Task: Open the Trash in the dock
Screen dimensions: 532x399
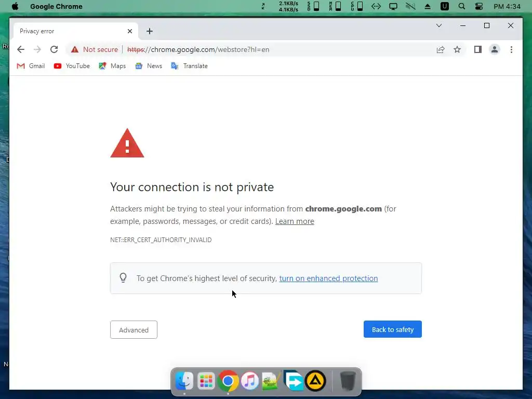Action: [348, 381]
